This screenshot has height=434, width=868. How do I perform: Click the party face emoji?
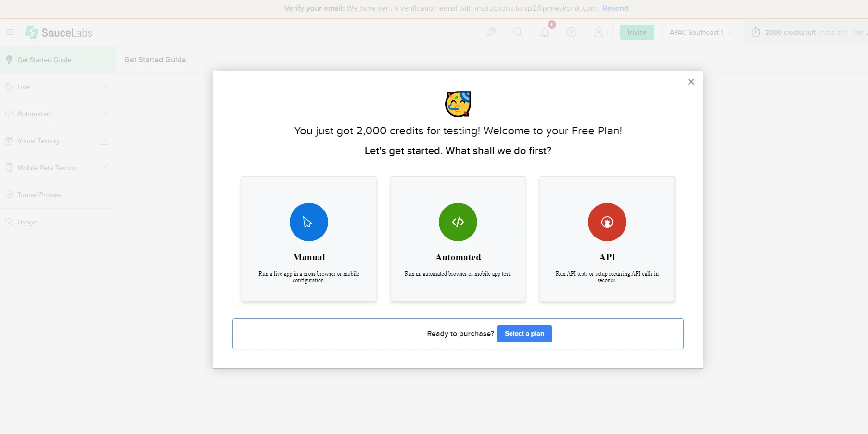pos(458,104)
